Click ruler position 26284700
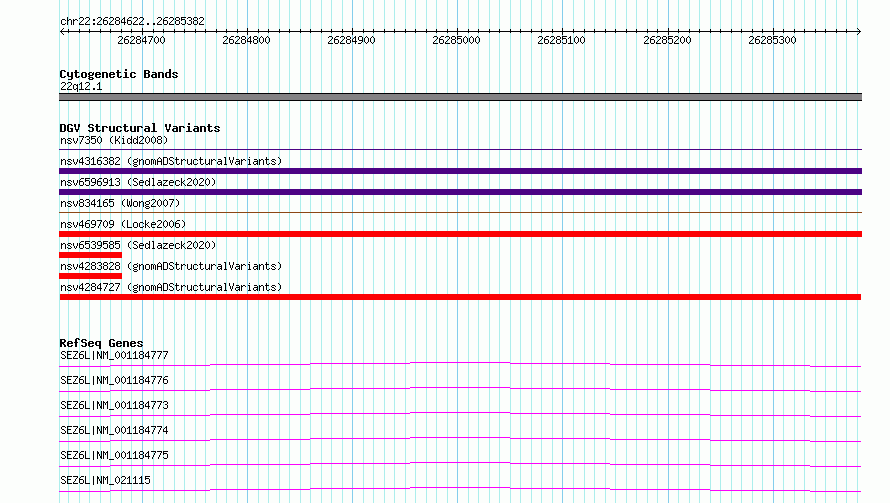The image size is (890, 503). [x=141, y=40]
